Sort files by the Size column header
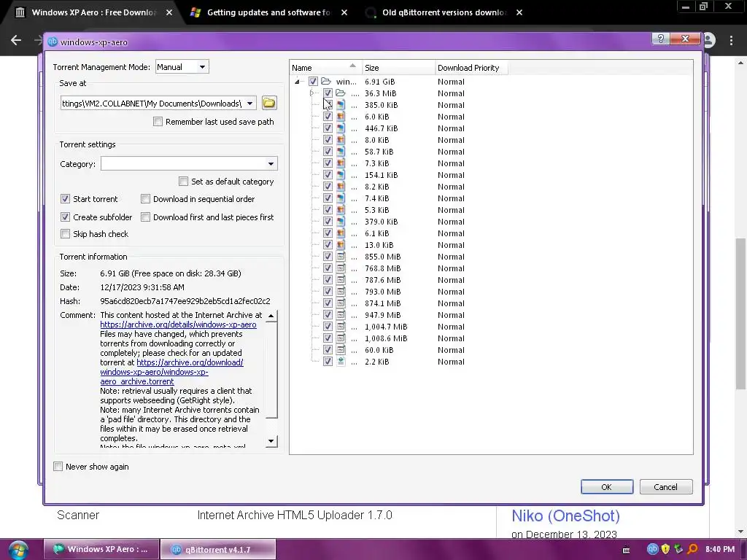 click(x=399, y=68)
